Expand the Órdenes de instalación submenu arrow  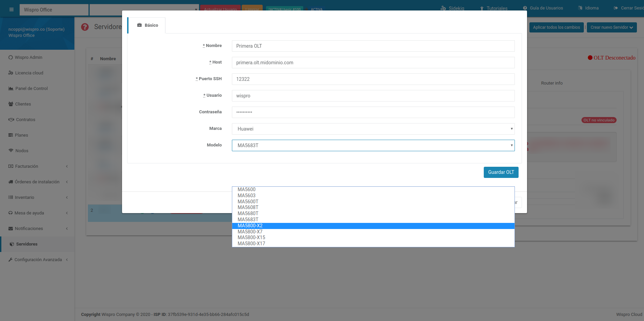click(67, 182)
